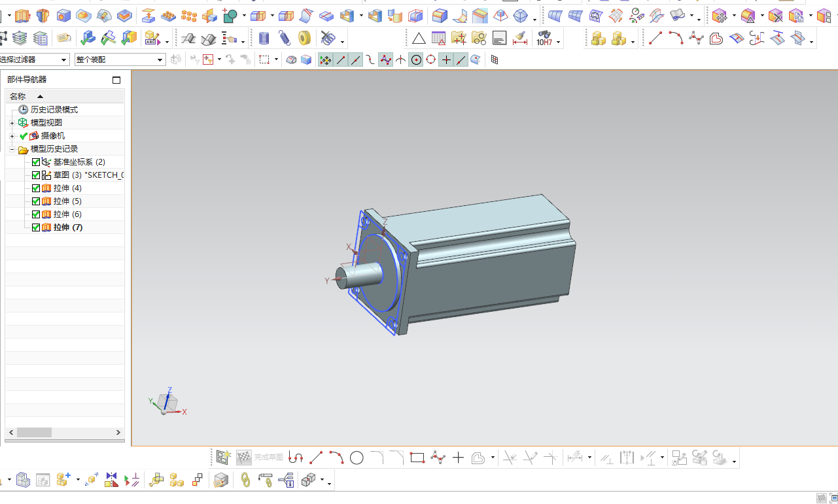Toggle the snap End Point option

coord(340,60)
